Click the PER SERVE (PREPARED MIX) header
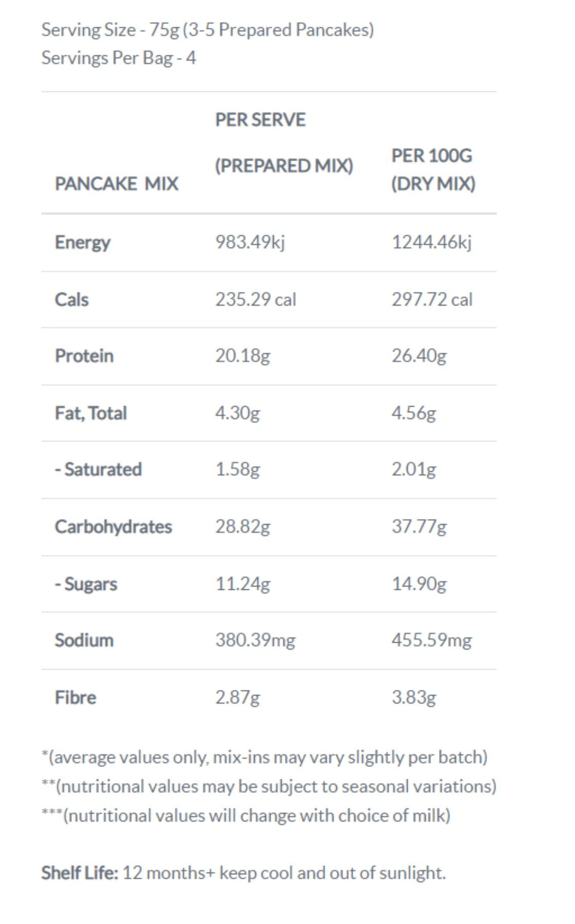575x924 pixels. [x=283, y=143]
